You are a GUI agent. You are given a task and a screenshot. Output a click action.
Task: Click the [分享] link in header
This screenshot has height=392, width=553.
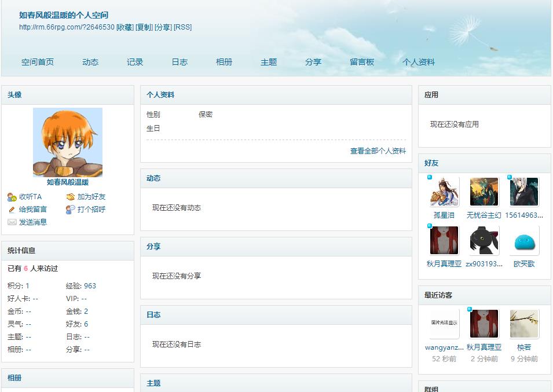[163, 27]
